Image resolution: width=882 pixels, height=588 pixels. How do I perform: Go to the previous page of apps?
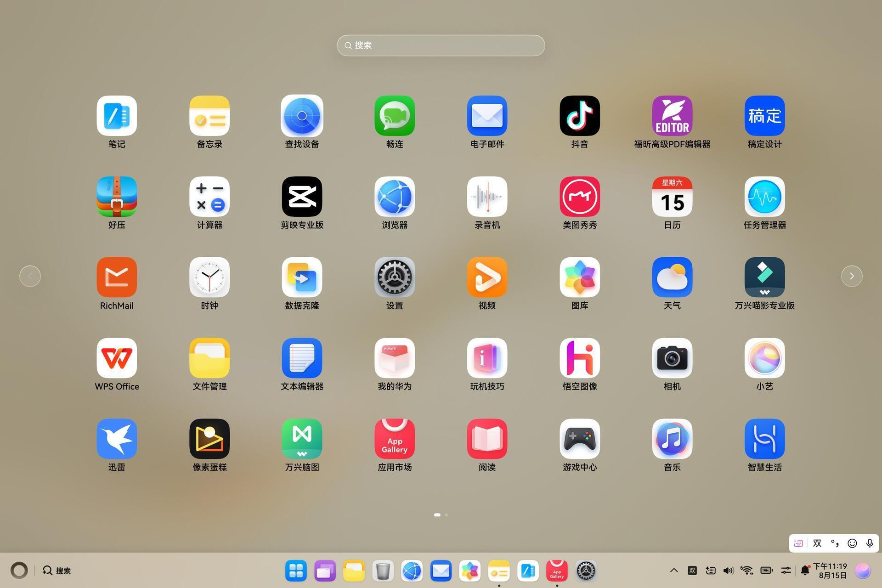[x=30, y=276]
